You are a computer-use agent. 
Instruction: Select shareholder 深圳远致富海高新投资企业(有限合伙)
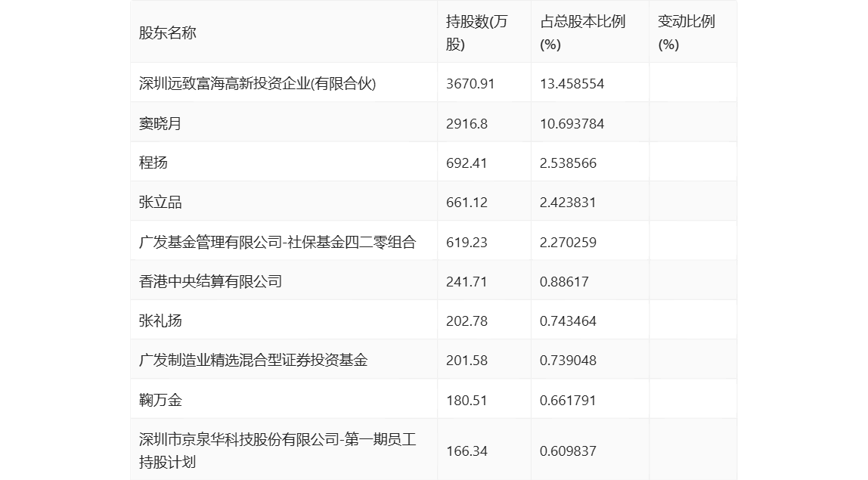257,84
